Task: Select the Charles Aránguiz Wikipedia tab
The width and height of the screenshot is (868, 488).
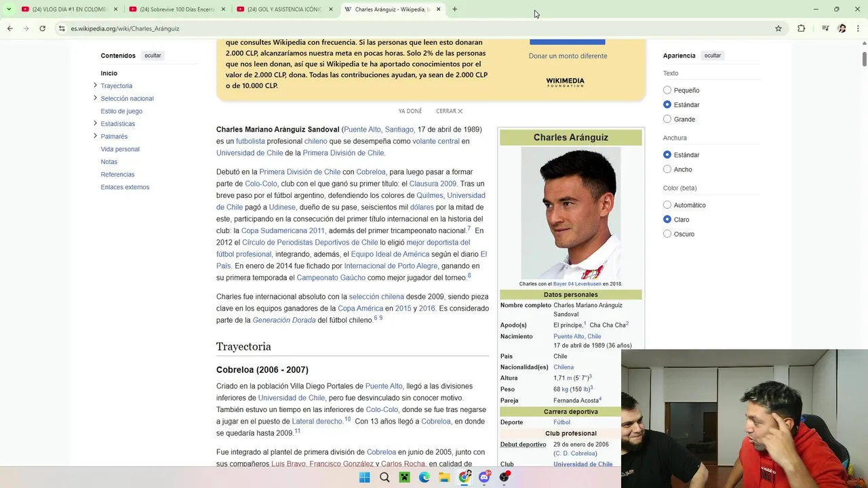Action: click(392, 9)
